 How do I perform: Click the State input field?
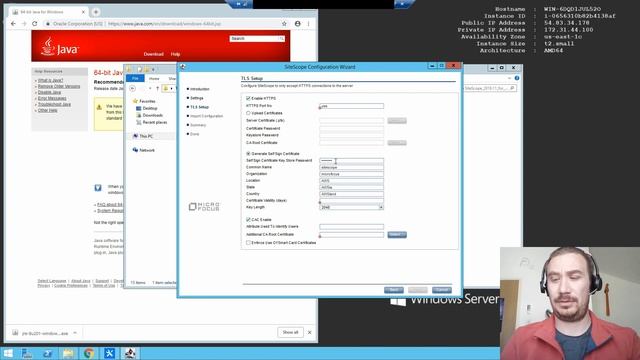click(x=351, y=187)
